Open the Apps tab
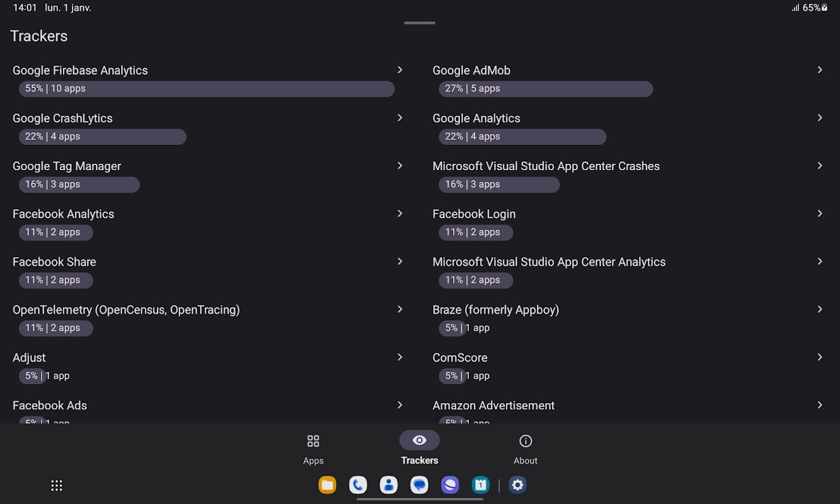The image size is (840, 504). tap(313, 448)
